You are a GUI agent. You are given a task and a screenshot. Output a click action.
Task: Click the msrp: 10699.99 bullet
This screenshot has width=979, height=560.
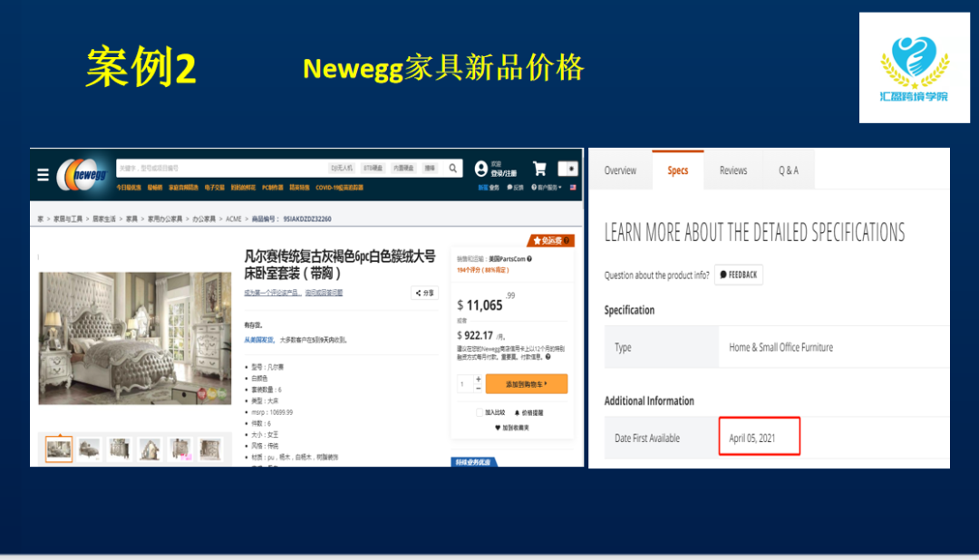click(272, 412)
